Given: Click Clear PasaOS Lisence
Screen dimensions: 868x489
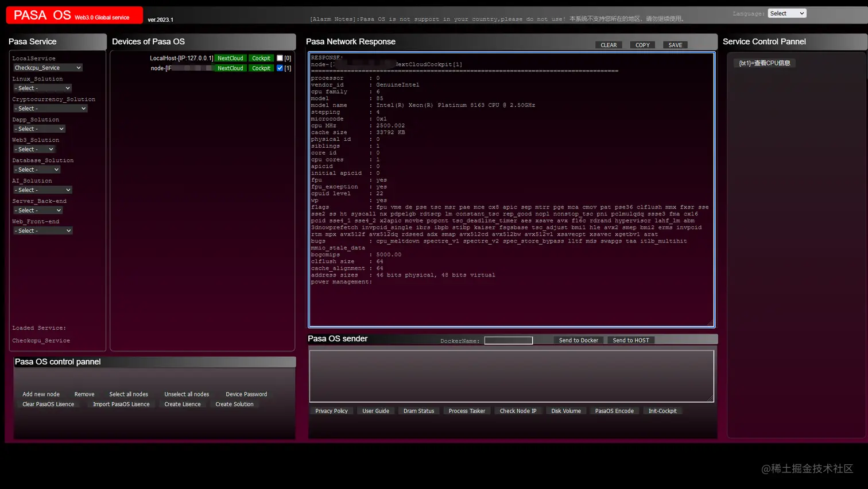Looking at the screenshot, I should [48, 404].
